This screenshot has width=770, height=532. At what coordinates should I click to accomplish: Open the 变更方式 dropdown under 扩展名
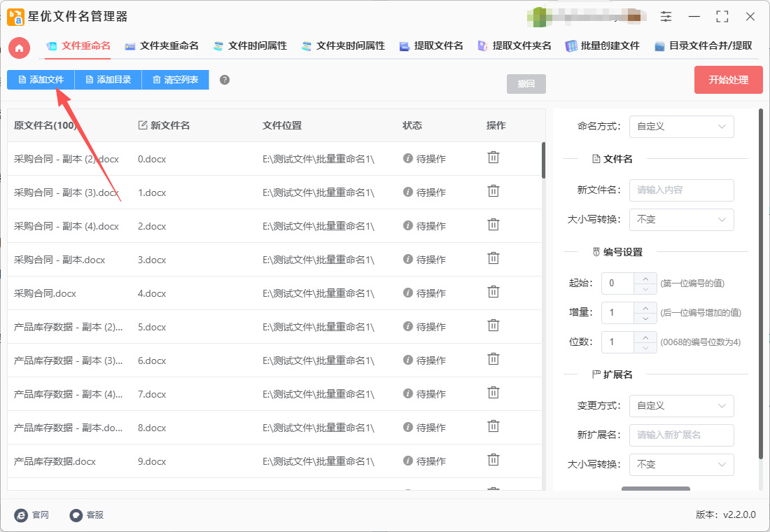coord(681,406)
